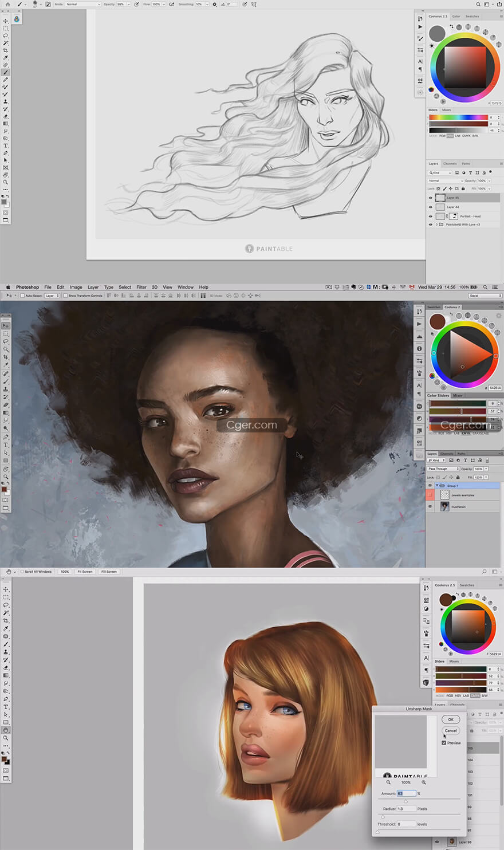
Task: Open Spotlight search in the macOS menu bar
Action: click(x=485, y=287)
